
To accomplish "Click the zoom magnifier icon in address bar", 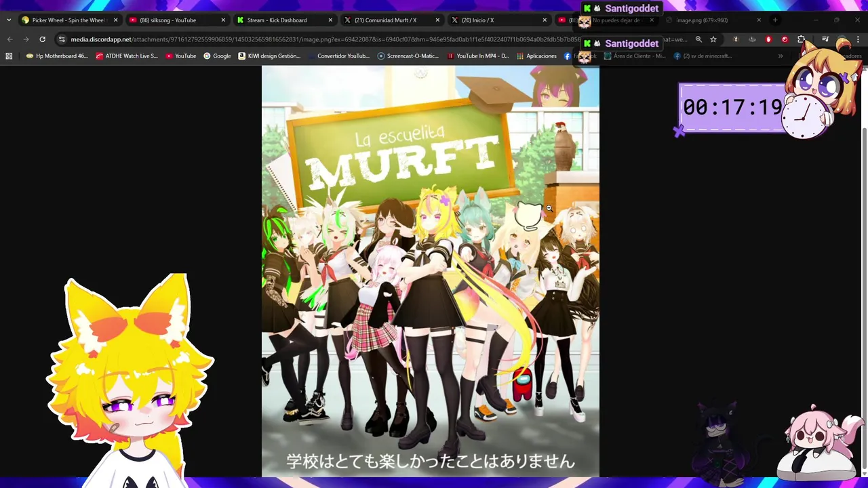I will [698, 39].
